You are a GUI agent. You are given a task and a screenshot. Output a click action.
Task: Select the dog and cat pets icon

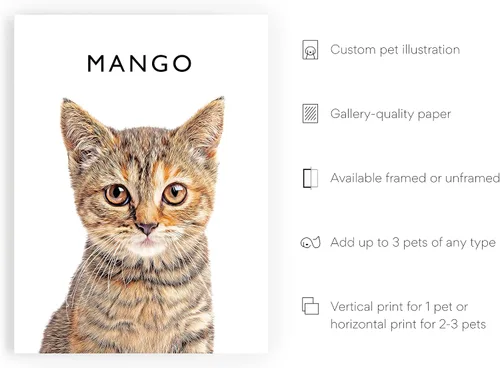coord(310,242)
